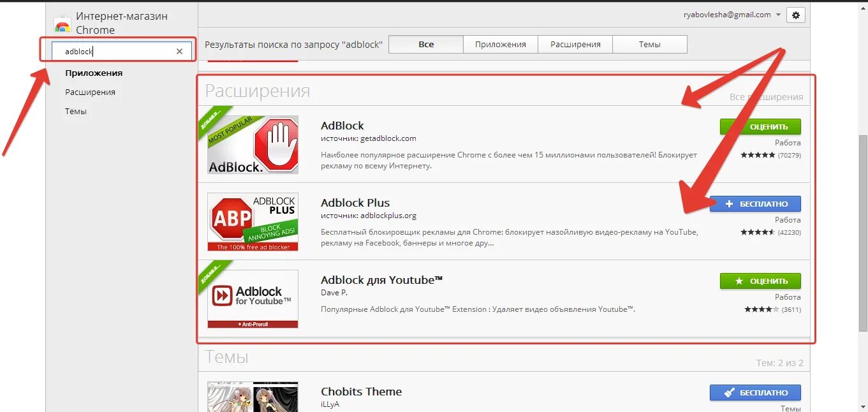This screenshot has width=868, height=412.
Task: Open the Adblock для Youtube title
Action: pyautogui.click(x=381, y=279)
